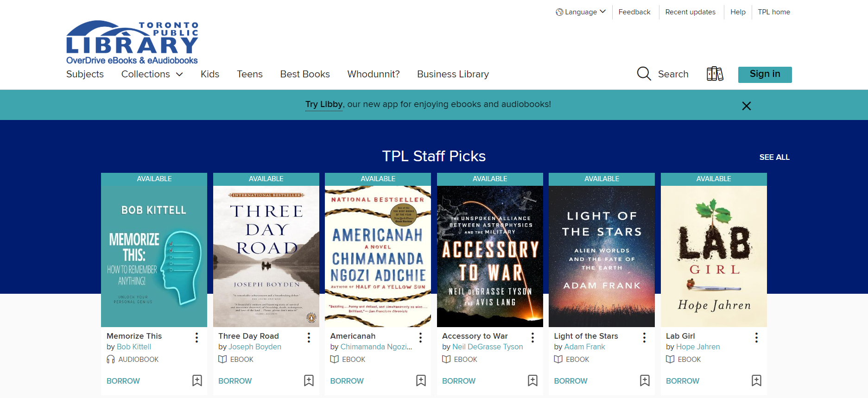See all TPL Staff Picks
The height and width of the screenshot is (398, 868).
point(774,157)
